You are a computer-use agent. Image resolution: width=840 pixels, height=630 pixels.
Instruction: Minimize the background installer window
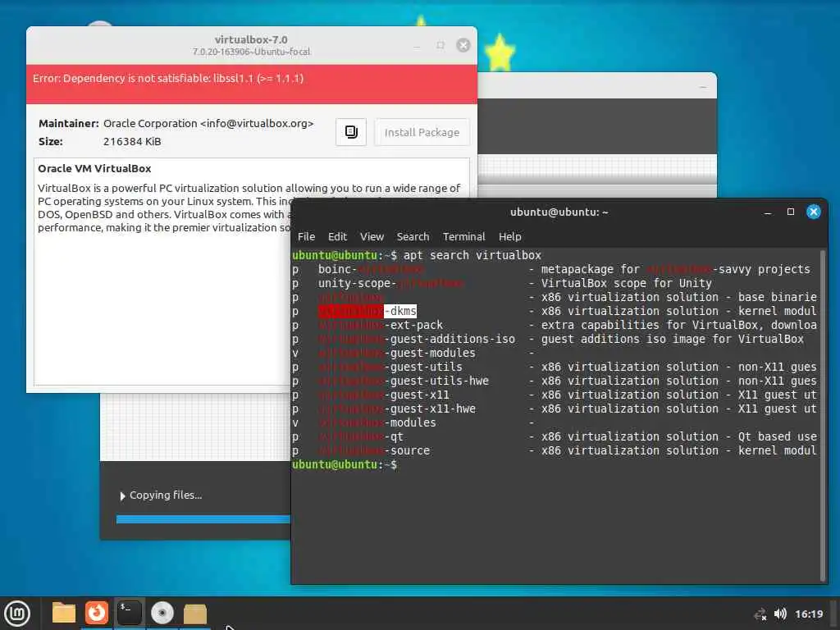coord(703,87)
